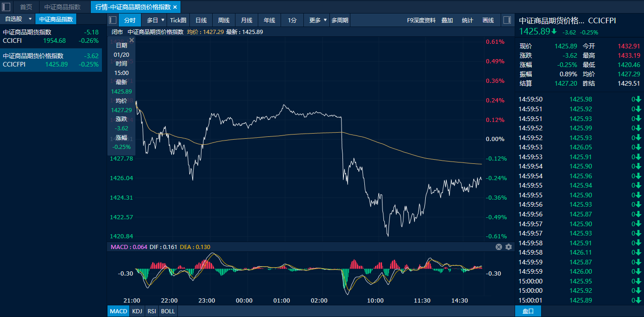Open the 盘口 tab at bottom right
Image resolution: width=644 pixels, height=317 pixels.
tap(528, 311)
